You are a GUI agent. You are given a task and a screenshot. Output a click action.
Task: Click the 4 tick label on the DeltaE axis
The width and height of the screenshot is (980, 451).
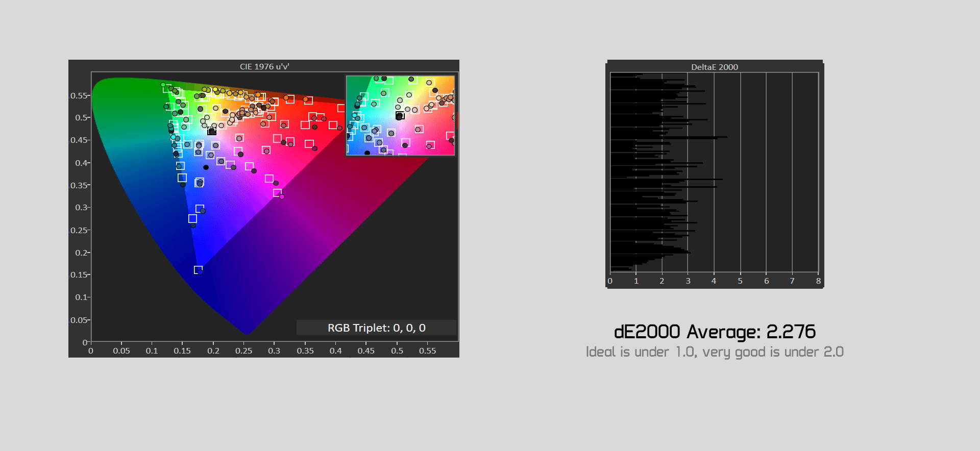pos(714,281)
